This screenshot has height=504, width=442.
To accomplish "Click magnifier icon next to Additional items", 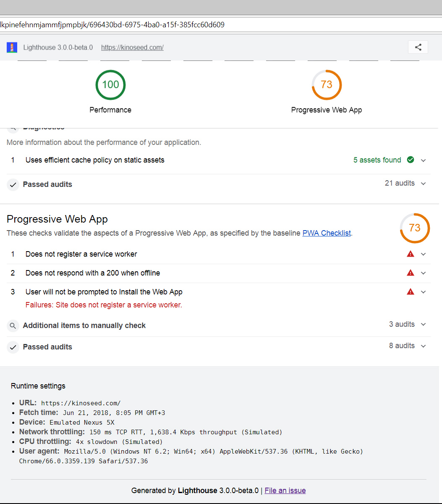I will [13, 325].
